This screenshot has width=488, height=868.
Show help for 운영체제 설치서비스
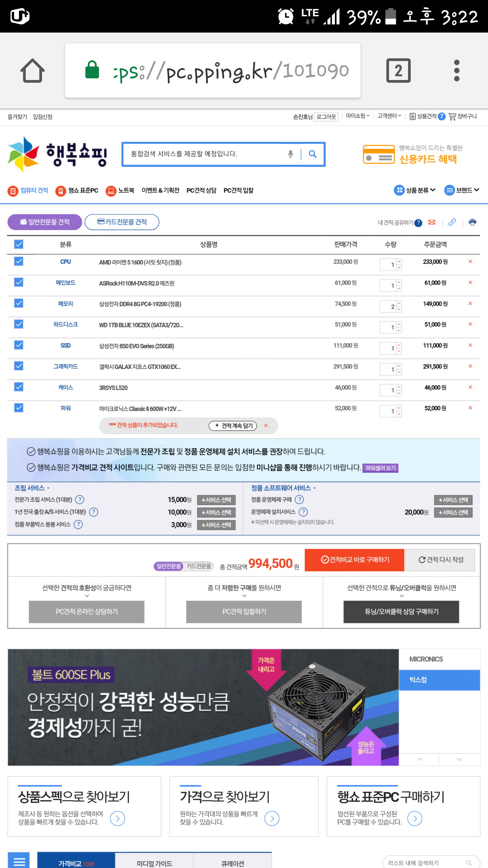pyautogui.click(x=303, y=512)
